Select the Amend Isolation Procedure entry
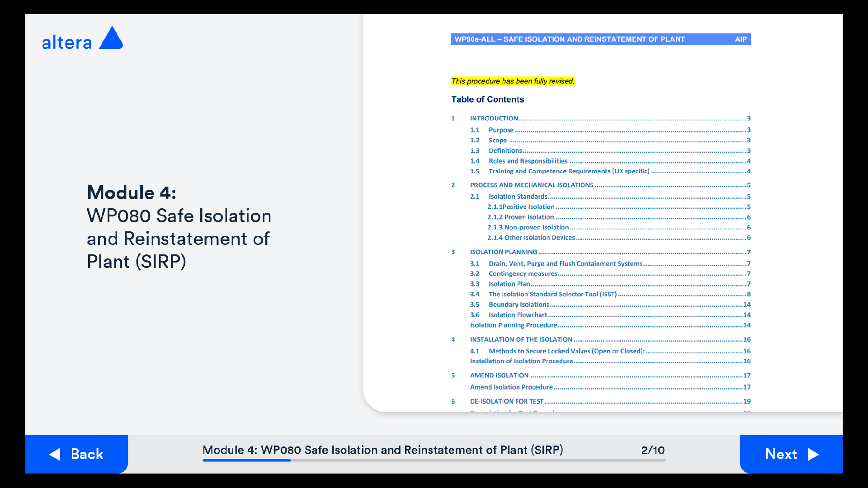Image resolution: width=868 pixels, height=488 pixels. [x=511, y=387]
